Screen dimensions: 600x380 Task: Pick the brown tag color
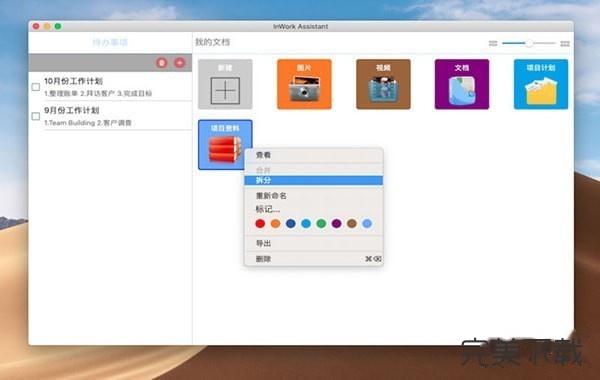352,223
